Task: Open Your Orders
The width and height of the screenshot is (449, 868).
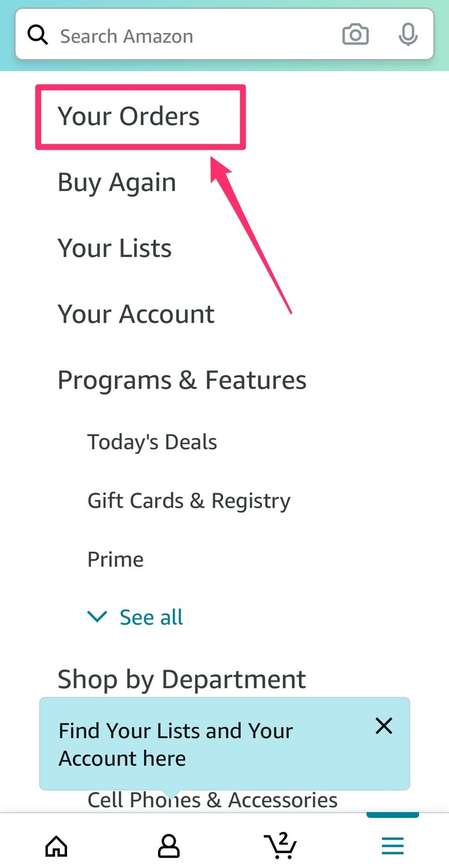Action: point(128,116)
